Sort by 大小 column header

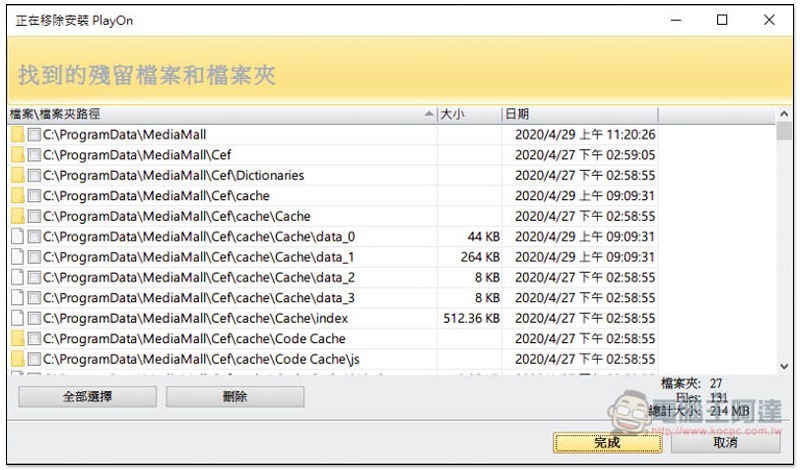pyautogui.click(x=469, y=114)
